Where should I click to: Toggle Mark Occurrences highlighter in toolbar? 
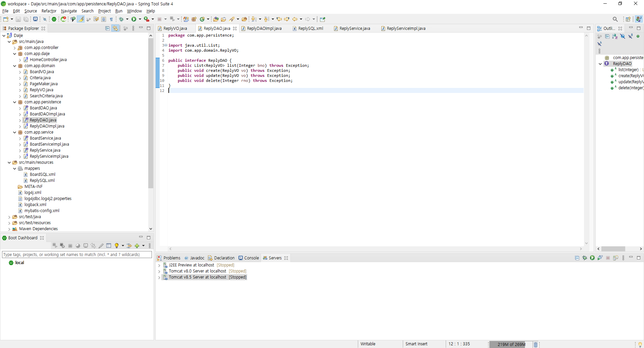pyautogui.click(x=81, y=19)
